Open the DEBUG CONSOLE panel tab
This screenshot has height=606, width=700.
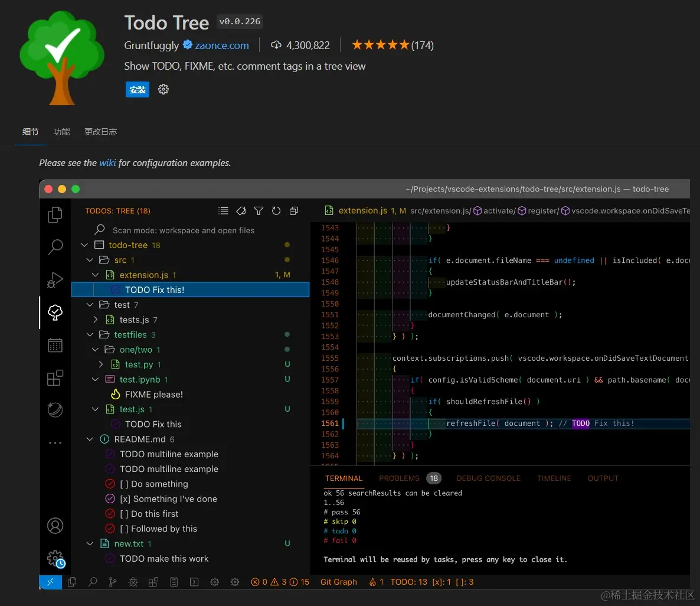point(488,478)
